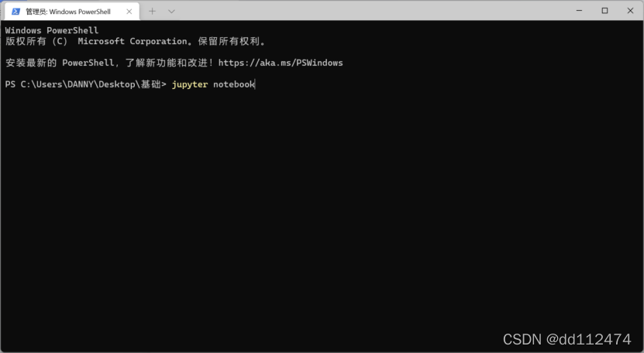Image resolution: width=644 pixels, height=353 pixels.
Task: Click the PS C:\Users\DANNY\Desktop\基础> prompt path
Action: click(x=85, y=84)
